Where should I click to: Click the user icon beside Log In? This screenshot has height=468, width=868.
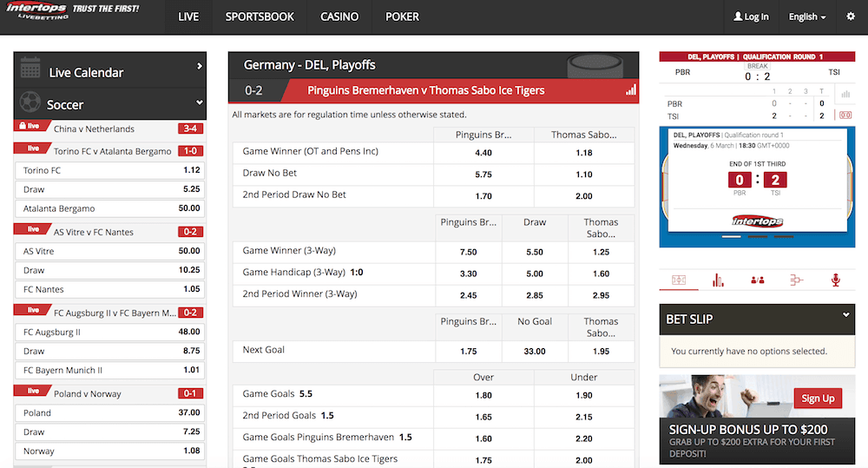click(738, 16)
